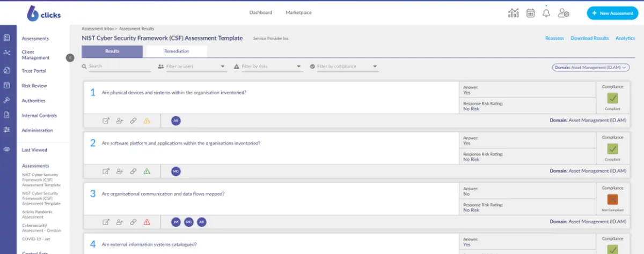Click Assessment Inbox breadcrumb
The width and height of the screenshot is (644, 254).
coord(97,28)
